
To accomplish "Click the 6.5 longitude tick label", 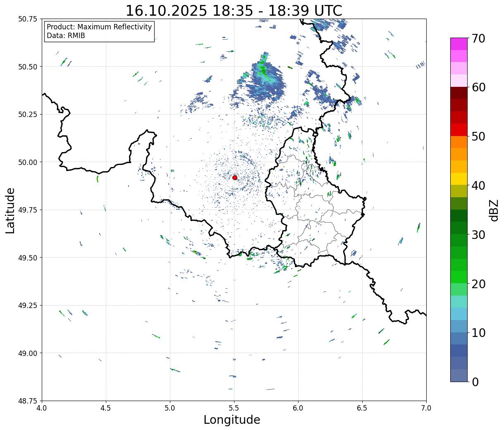I will [x=362, y=408].
